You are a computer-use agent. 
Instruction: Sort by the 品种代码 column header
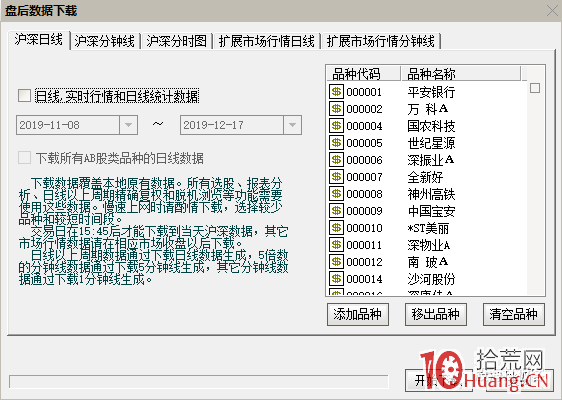point(364,73)
